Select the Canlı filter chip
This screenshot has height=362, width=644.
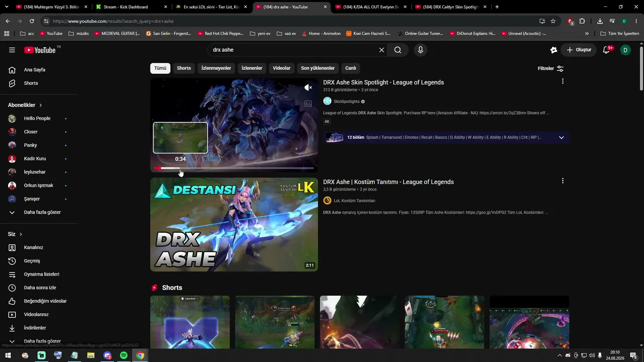[351, 68]
